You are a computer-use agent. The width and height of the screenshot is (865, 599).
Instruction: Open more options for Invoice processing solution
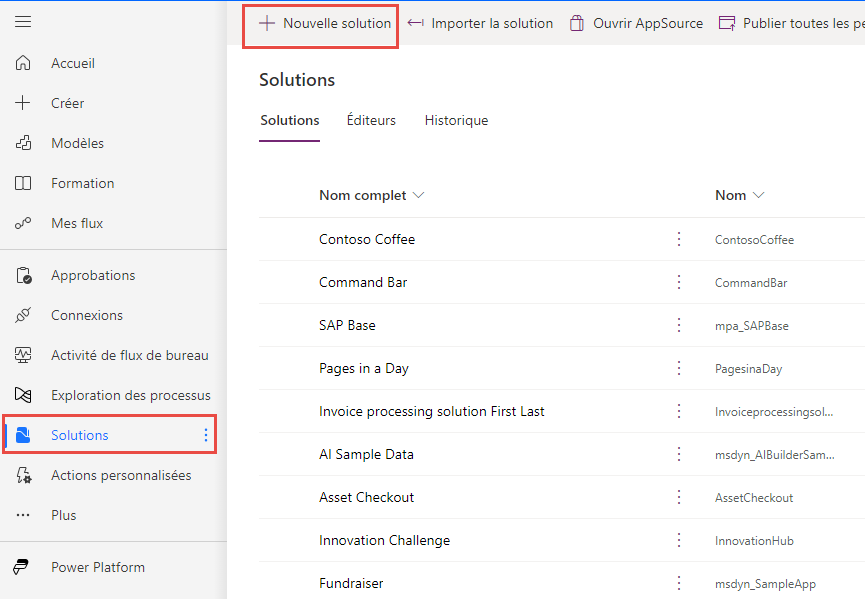(x=679, y=411)
